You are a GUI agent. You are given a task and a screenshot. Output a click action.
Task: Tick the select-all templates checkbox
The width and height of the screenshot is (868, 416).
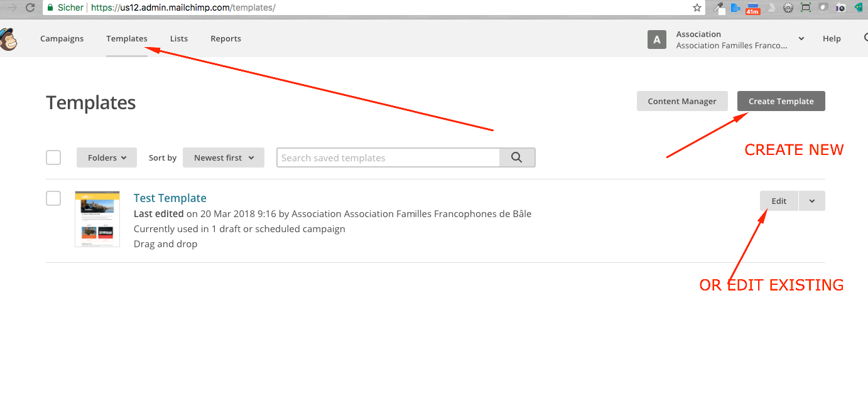click(53, 157)
